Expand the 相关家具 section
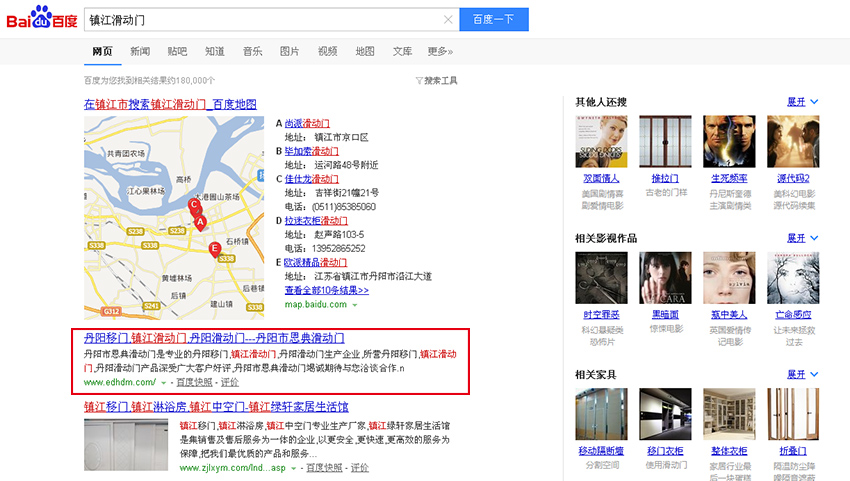Viewport: 850px width, 481px height. (x=802, y=374)
